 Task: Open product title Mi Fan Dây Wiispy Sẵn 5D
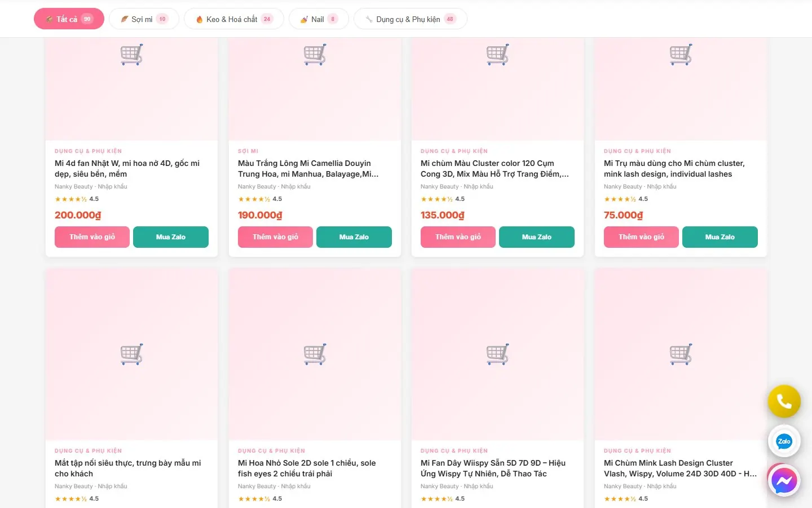[493, 468]
